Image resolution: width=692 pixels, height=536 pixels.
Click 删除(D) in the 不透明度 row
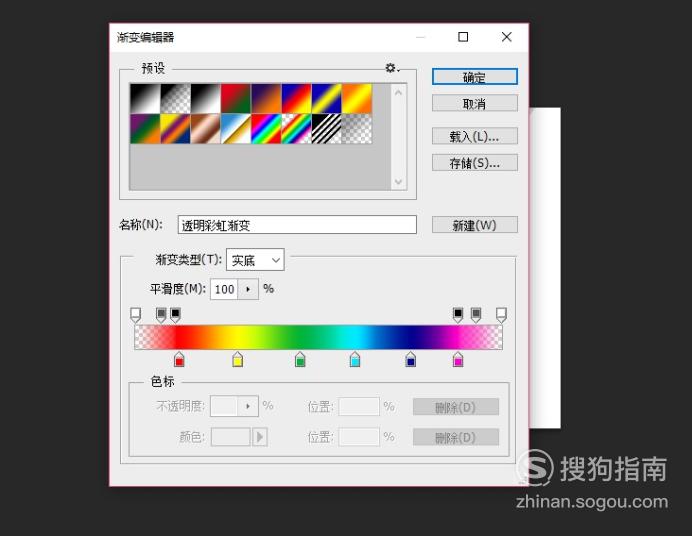point(456,407)
